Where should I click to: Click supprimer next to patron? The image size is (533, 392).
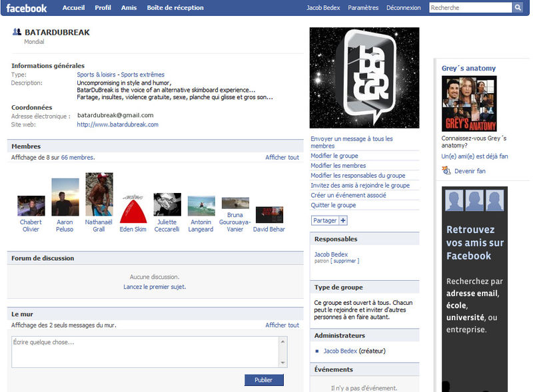coord(344,261)
